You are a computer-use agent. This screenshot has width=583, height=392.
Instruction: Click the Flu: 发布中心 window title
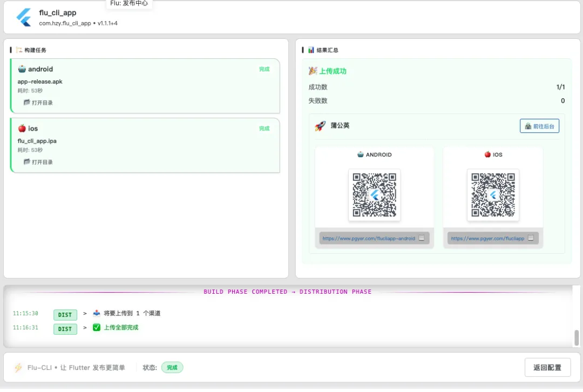point(129,3)
